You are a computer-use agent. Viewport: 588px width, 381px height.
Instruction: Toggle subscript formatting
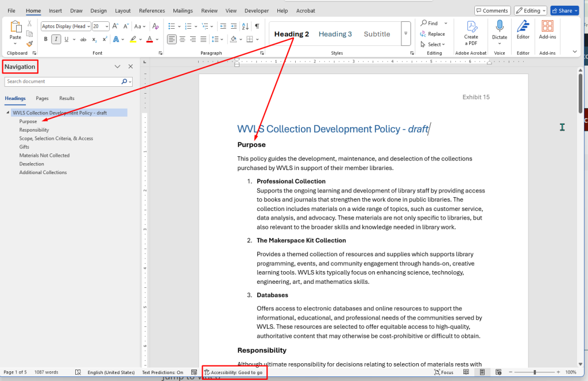[94, 39]
